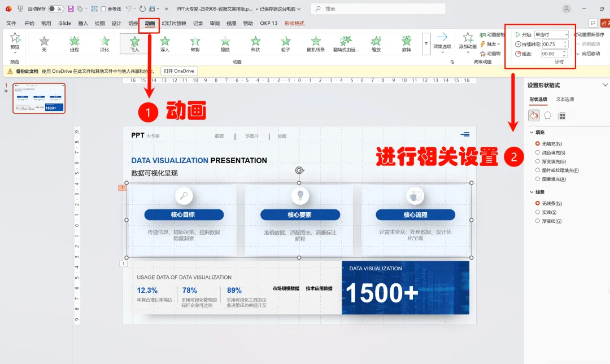Apply the 出现 appear animation
Image resolution: width=610 pixels, height=364 pixels.
click(75, 43)
